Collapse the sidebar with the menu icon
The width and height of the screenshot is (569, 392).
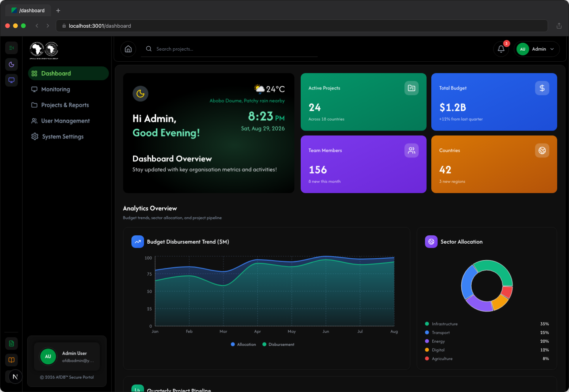click(x=11, y=48)
